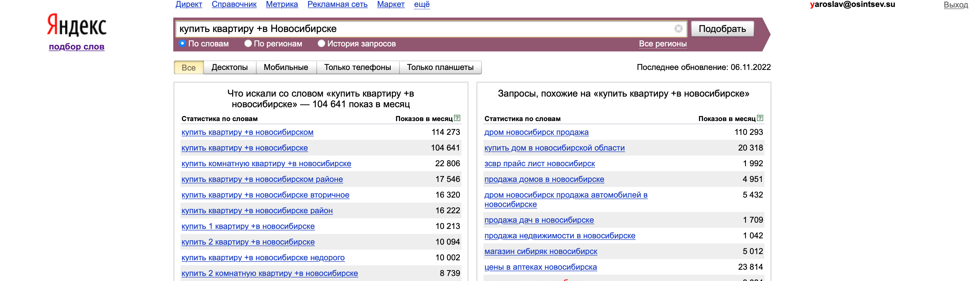Click the 'Подобрать' button
The image size is (980, 281).
point(722,29)
